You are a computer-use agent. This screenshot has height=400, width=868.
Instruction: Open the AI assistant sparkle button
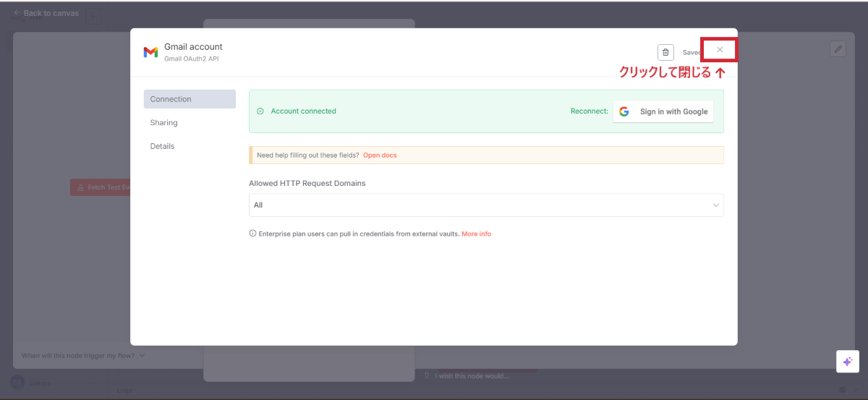click(847, 362)
